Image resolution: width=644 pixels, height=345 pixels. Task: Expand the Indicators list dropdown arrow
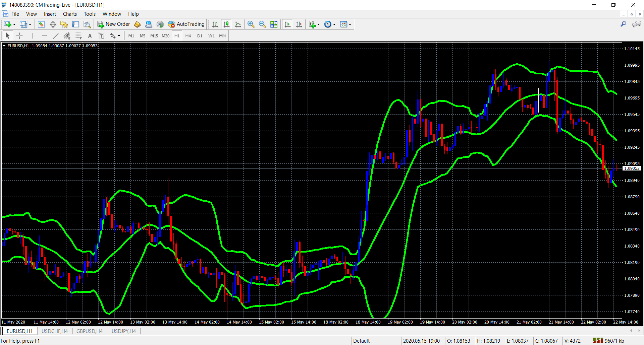click(319, 24)
